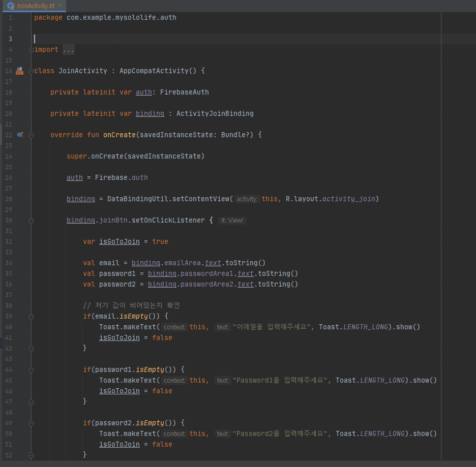Fold the password2.isEmpty if block
This screenshot has width=476, height=467.
click(x=31, y=423)
